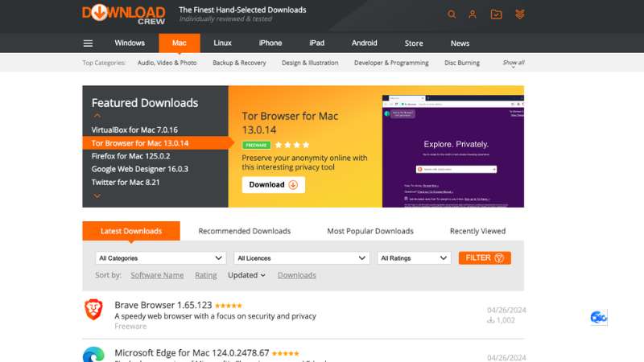This screenshot has height=362, width=644.
Task: Switch to Most Popular Downloads tab
Action: coord(370,231)
